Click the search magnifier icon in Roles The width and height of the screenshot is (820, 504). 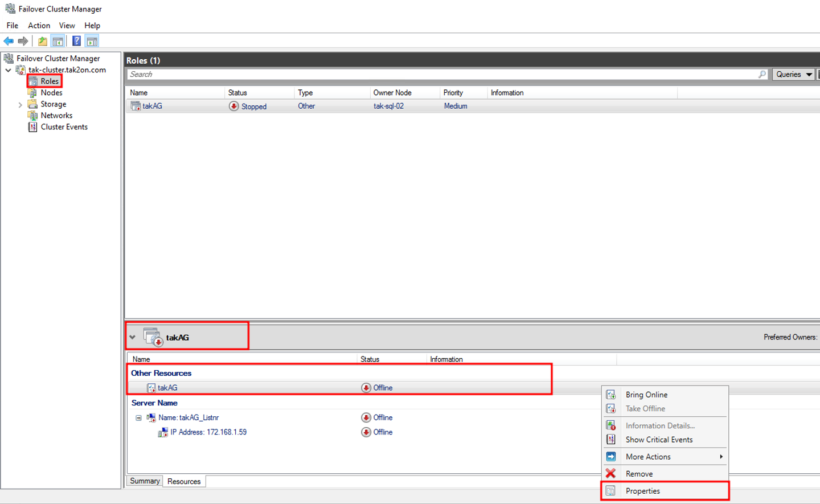click(x=762, y=74)
